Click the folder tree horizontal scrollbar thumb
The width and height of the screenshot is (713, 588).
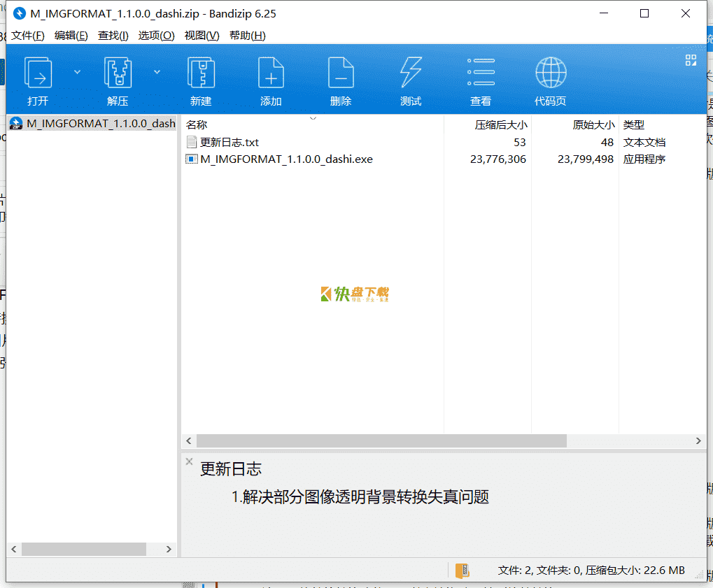coord(84,549)
